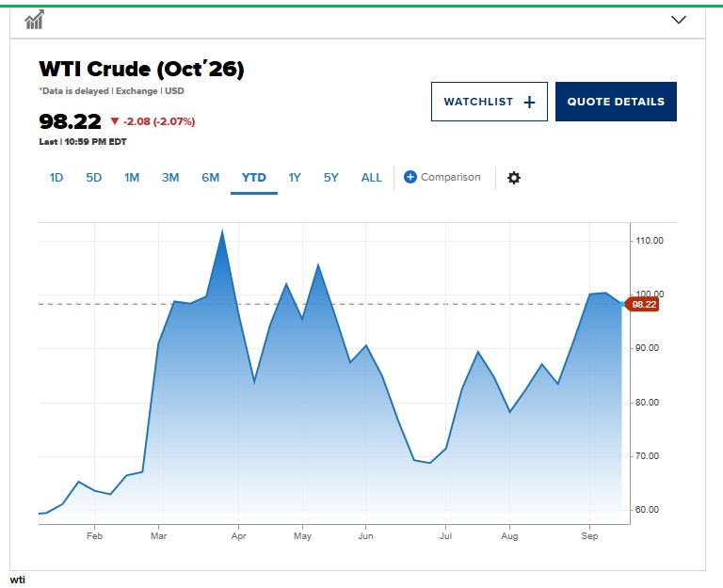
Task: Click the -2.08 (-2.07%) change text
Action: click(x=159, y=121)
